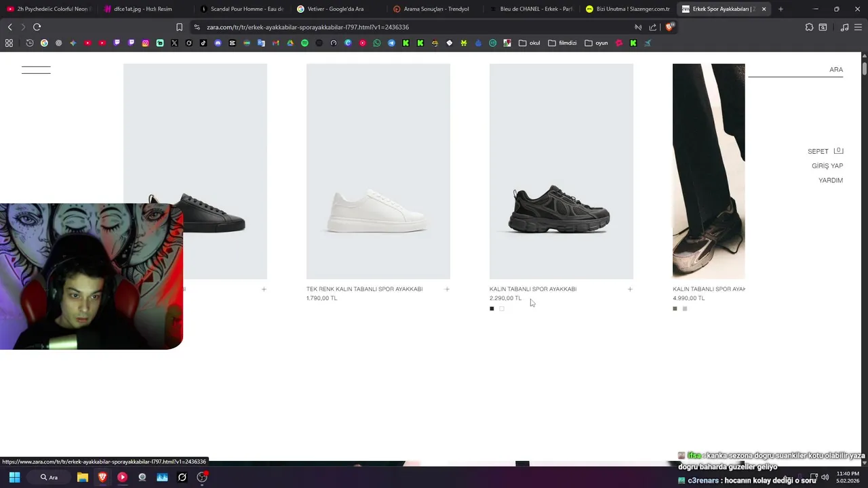
Task: Open the Windows Start menu
Action: coord(14,477)
